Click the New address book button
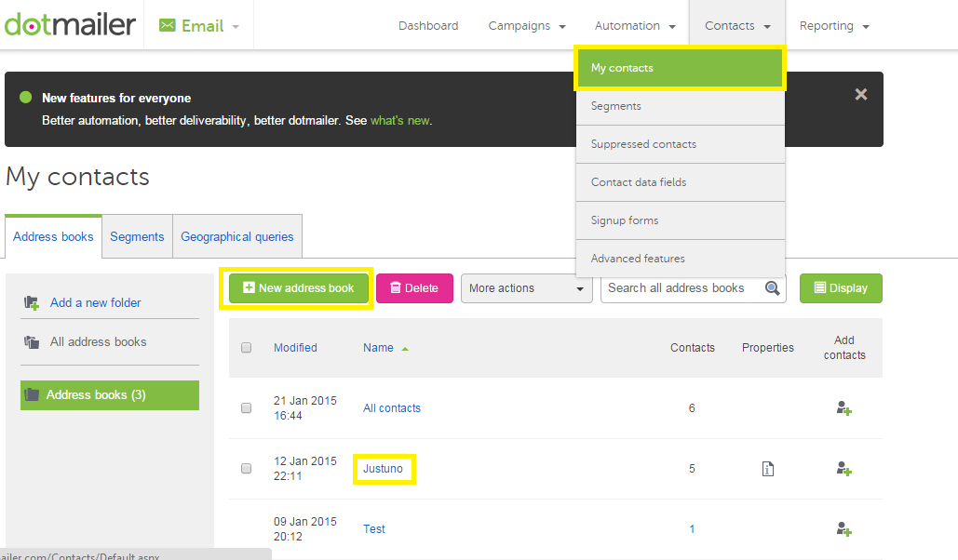The width and height of the screenshot is (958, 560). (x=297, y=288)
